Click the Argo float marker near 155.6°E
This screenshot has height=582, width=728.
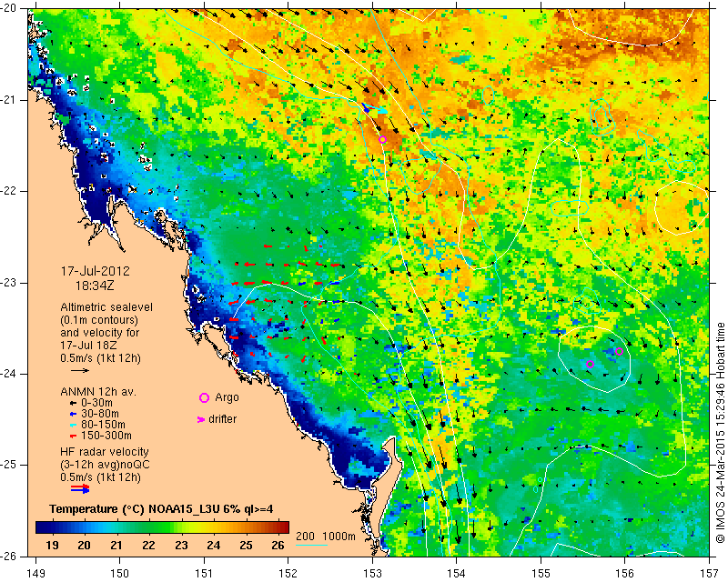(x=590, y=365)
